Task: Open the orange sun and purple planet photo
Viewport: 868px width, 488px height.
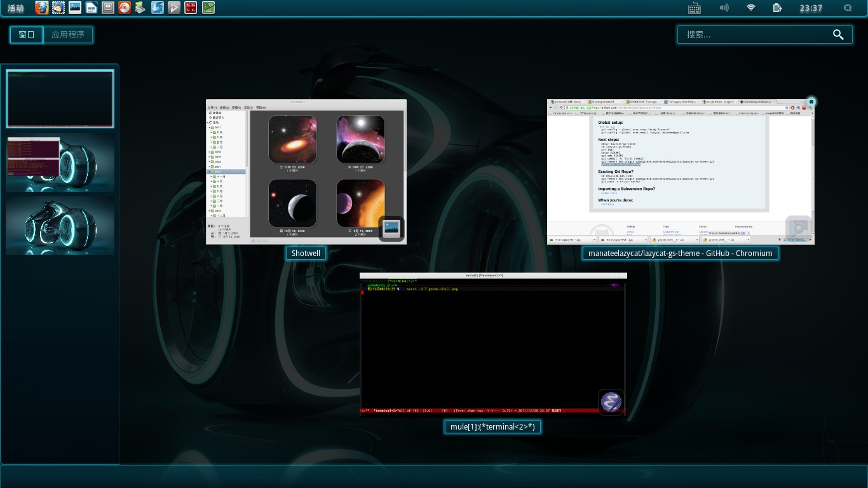Action: click(x=360, y=203)
